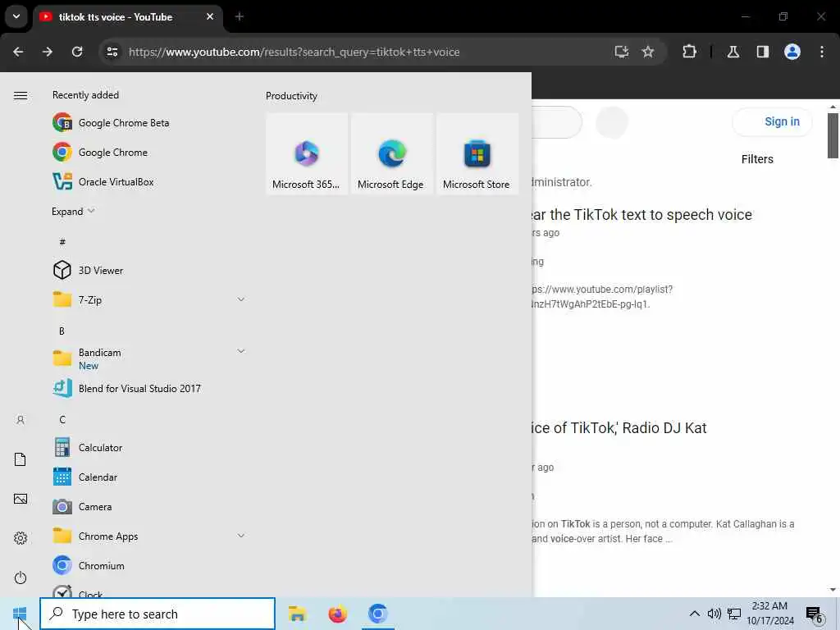
Task: Open browser three-dot menu
Action: point(822,52)
